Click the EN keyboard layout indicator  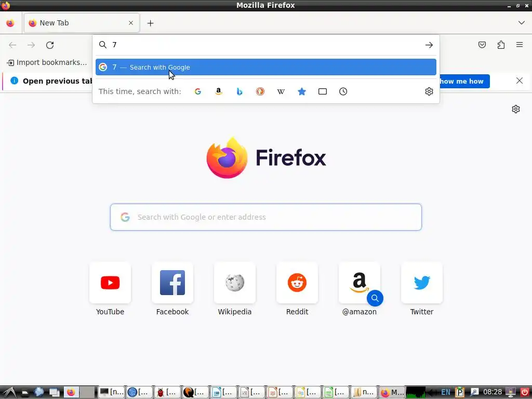point(446,393)
